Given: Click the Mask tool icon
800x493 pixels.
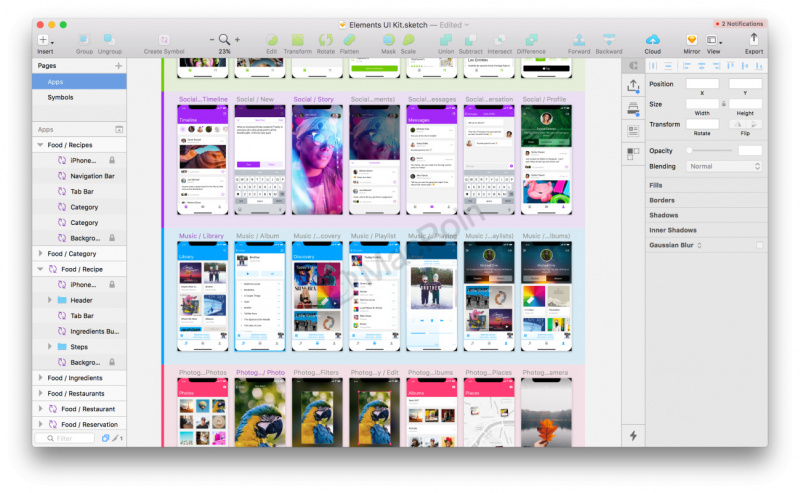Looking at the screenshot, I should coord(388,40).
